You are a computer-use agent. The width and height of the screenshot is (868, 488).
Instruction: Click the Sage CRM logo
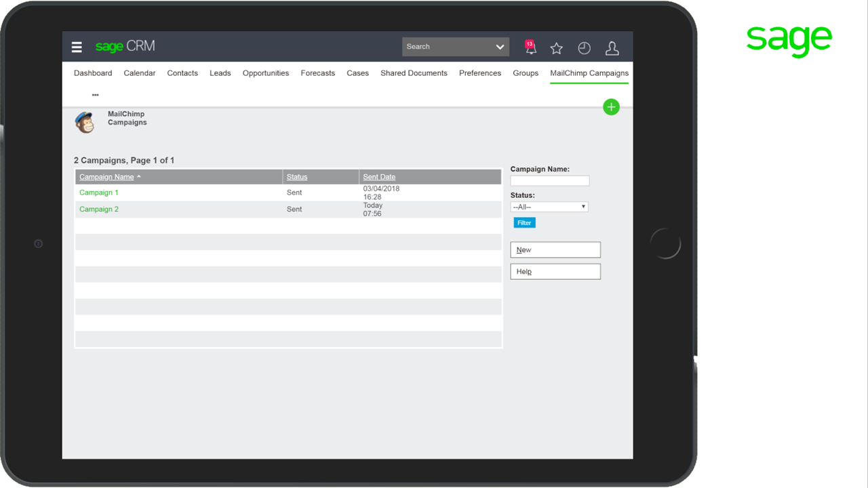point(125,46)
